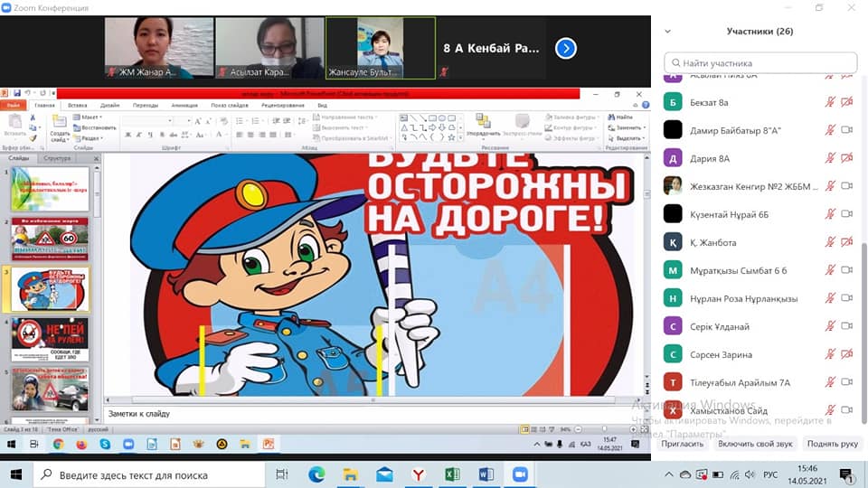Click the Yandex Browser taskbar icon
The image size is (868, 488).
pos(418,474)
